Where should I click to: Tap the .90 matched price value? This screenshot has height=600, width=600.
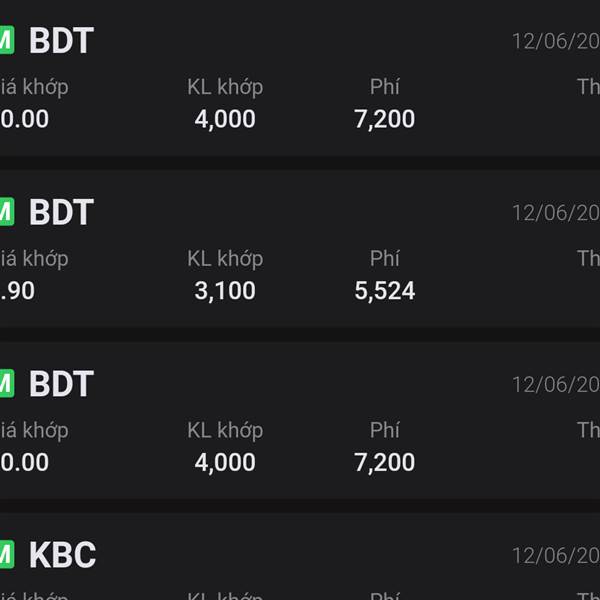pos(17,291)
